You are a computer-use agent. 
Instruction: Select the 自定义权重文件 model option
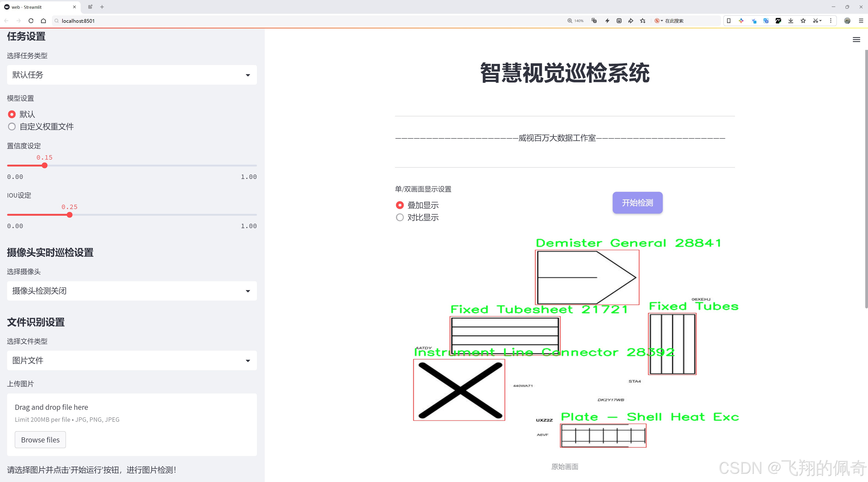tap(12, 126)
